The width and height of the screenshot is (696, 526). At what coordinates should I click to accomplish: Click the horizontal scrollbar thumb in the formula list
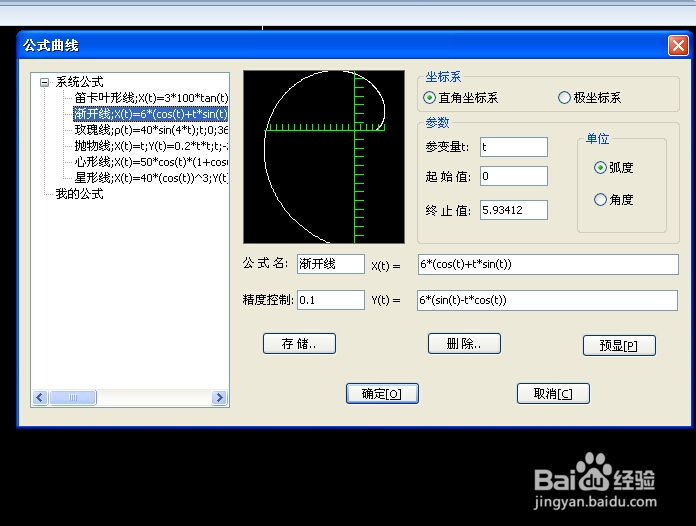(73, 397)
